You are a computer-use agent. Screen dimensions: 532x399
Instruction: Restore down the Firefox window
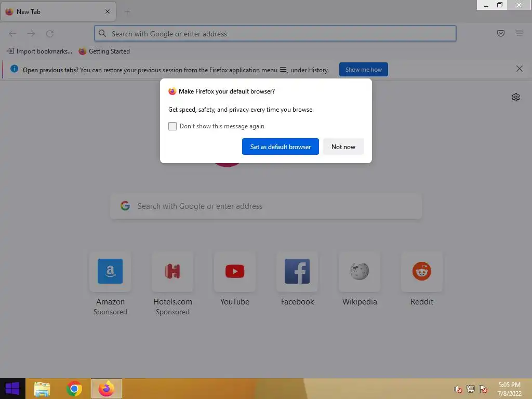500,5
